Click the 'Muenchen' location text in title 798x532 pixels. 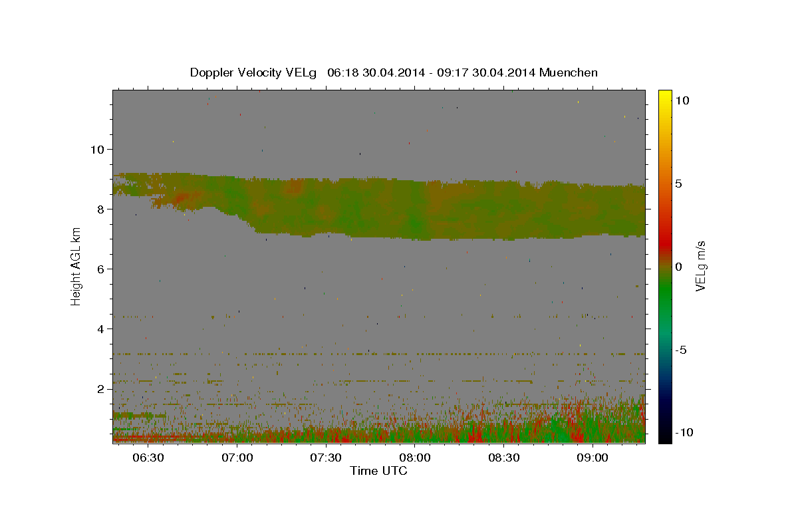click(x=569, y=72)
